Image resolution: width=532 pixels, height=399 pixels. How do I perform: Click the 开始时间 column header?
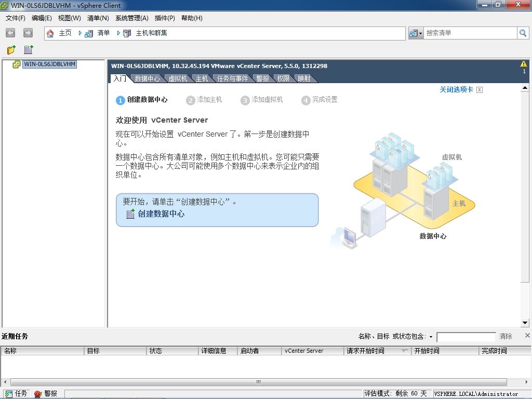pos(445,351)
